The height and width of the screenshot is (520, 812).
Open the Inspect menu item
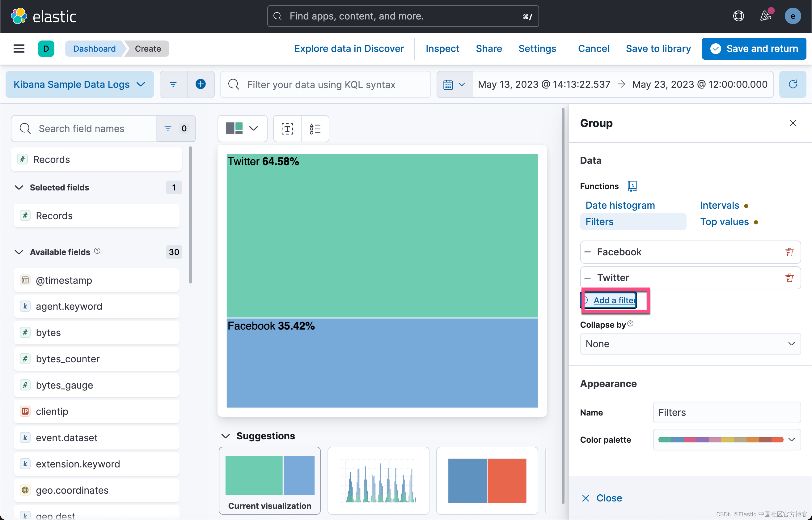click(x=442, y=49)
